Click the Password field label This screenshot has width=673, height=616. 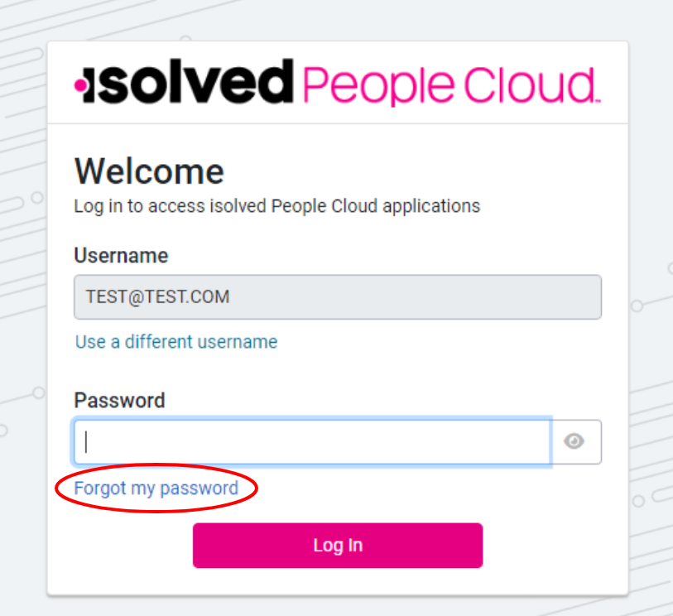click(x=119, y=401)
